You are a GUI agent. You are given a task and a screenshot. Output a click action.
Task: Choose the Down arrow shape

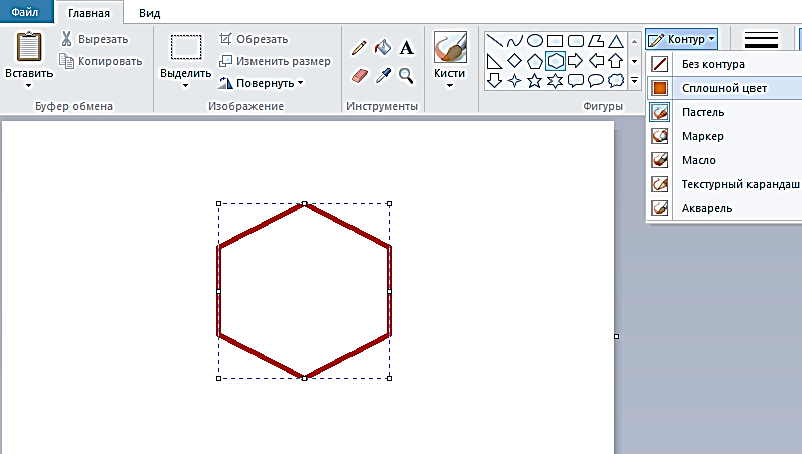[494, 81]
